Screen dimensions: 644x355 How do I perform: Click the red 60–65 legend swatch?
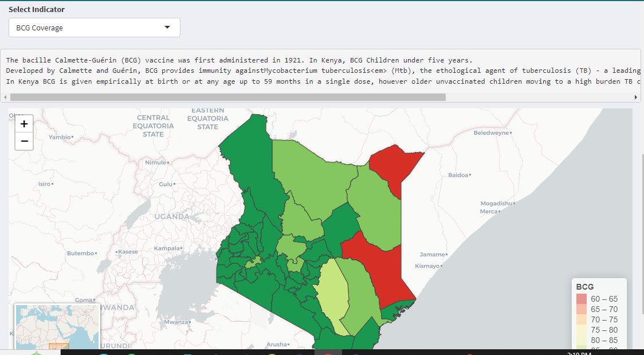[582, 299]
